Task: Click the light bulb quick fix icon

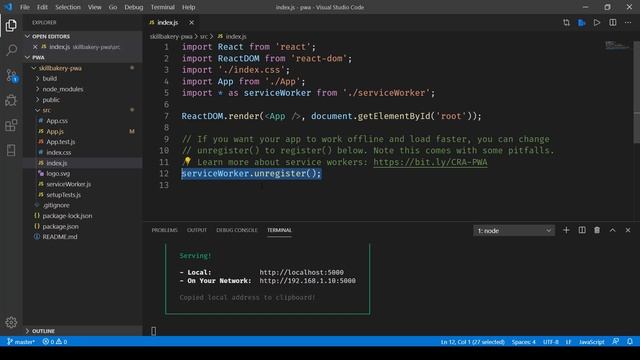Action: [x=187, y=161]
